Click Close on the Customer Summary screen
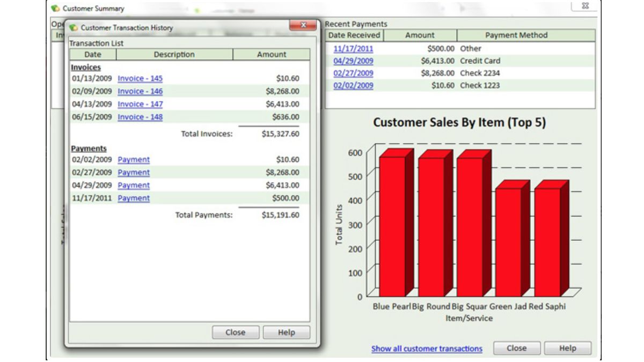This screenshot has width=644, height=362. [516, 348]
